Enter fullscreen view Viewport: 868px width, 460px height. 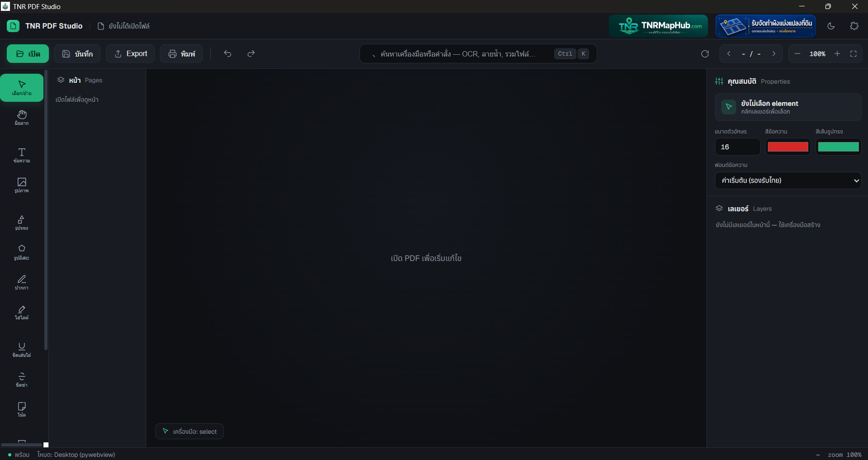click(x=854, y=54)
